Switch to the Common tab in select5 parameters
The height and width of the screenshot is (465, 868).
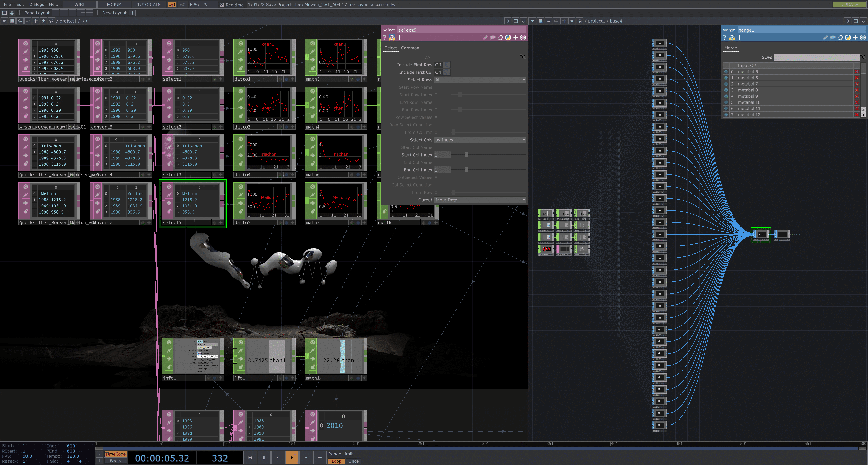coord(410,48)
